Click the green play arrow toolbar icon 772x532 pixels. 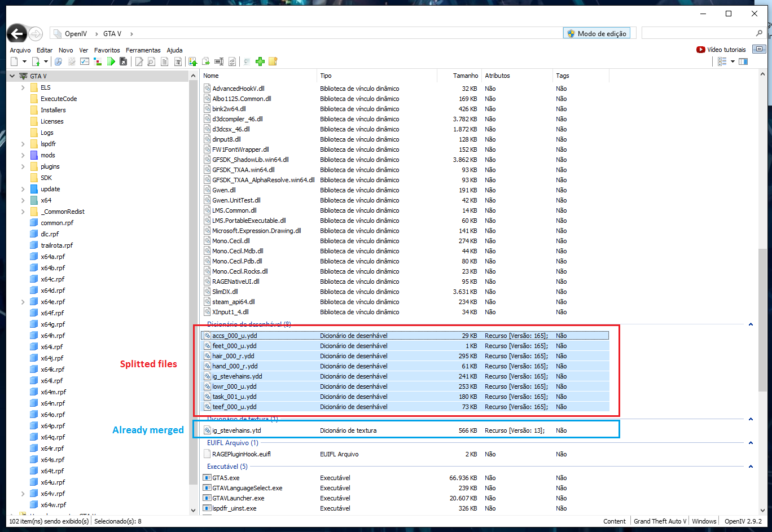[111, 61]
